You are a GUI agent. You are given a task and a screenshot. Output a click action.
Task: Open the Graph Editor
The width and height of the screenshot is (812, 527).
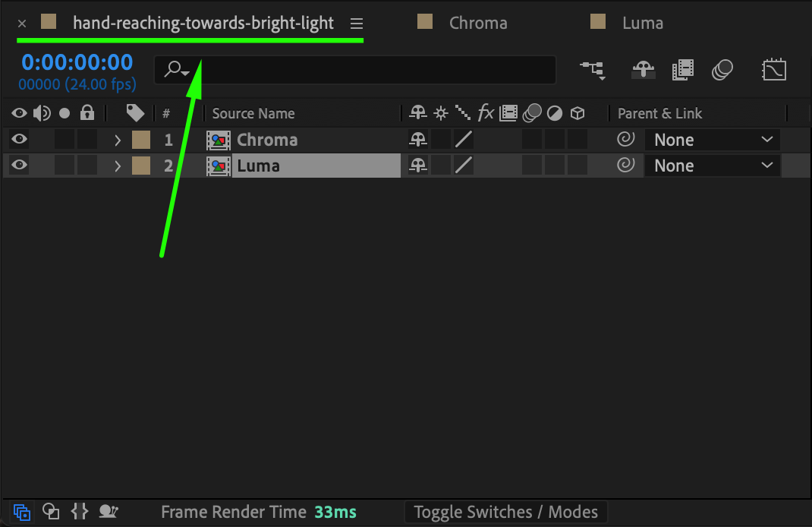pos(774,70)
